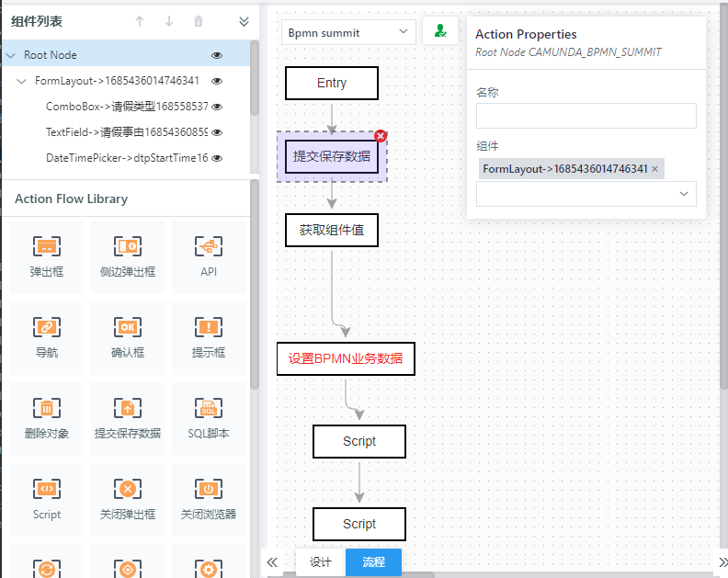The height and width of the screenshot is (578, 728).
Task: Select the ComboBox->请假类型 tree item
Action: (x=127, y=107)
